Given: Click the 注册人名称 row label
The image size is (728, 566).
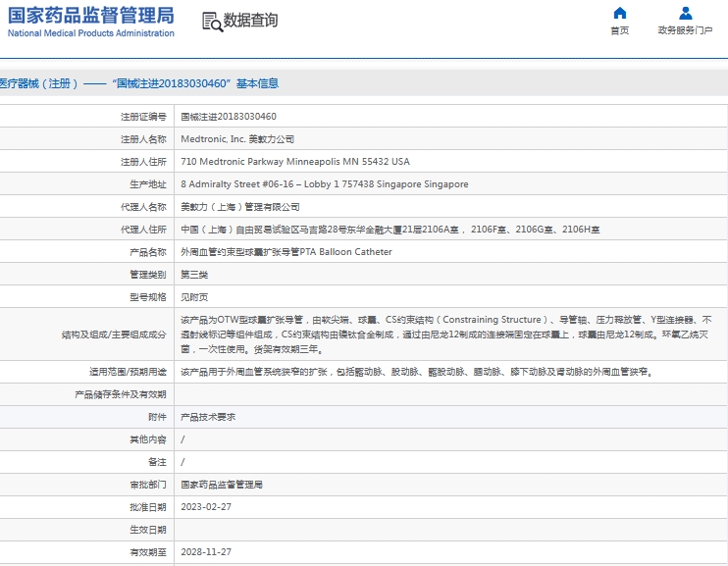Looking at the screenshot, I should tap(143, 139).
